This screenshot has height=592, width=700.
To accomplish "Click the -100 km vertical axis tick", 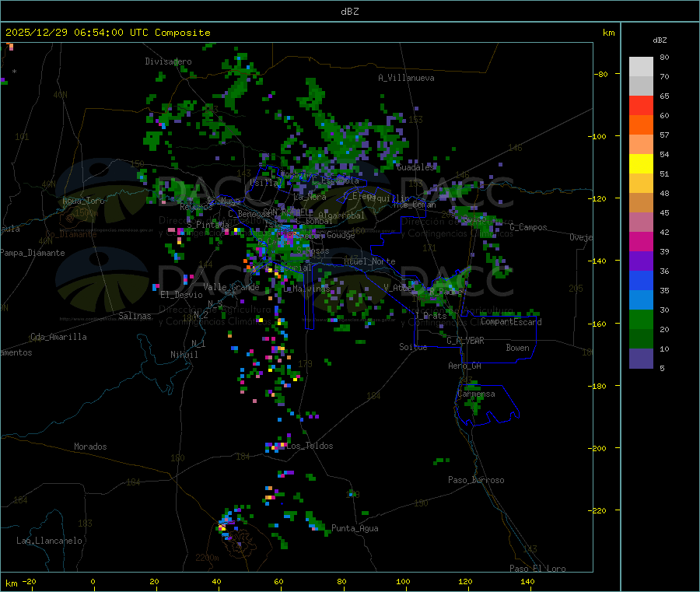I will 597,137.
